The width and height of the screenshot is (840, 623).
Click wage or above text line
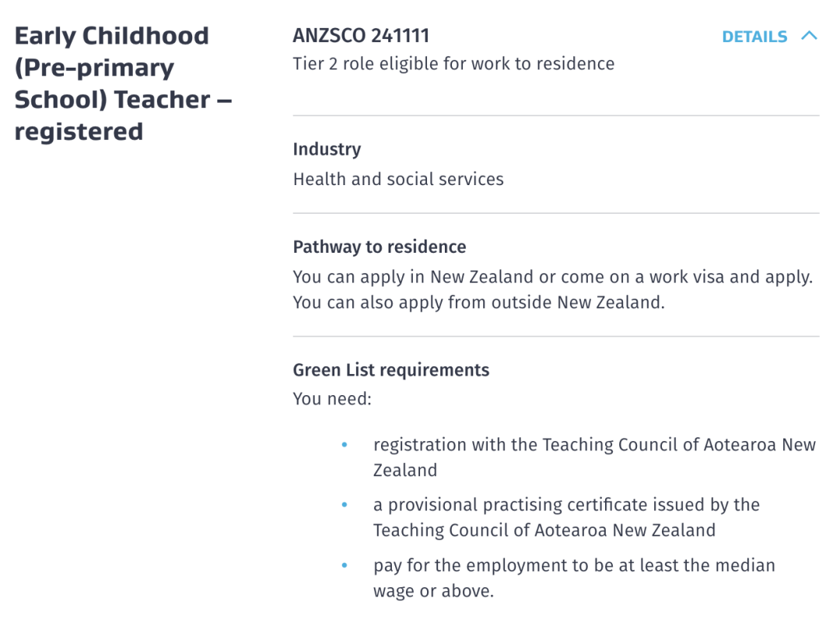tap(433, 591)
